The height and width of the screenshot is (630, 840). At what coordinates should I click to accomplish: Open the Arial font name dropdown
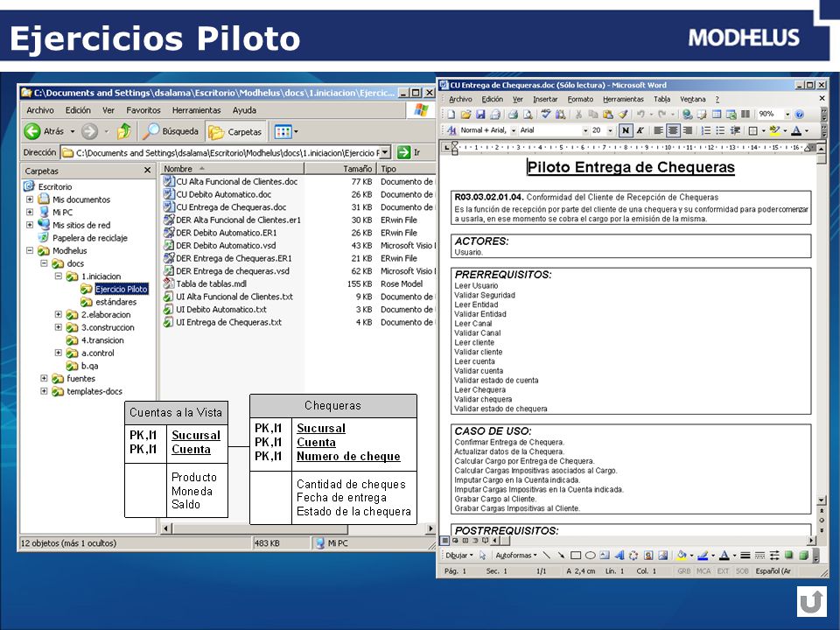[x=585, y=130]
